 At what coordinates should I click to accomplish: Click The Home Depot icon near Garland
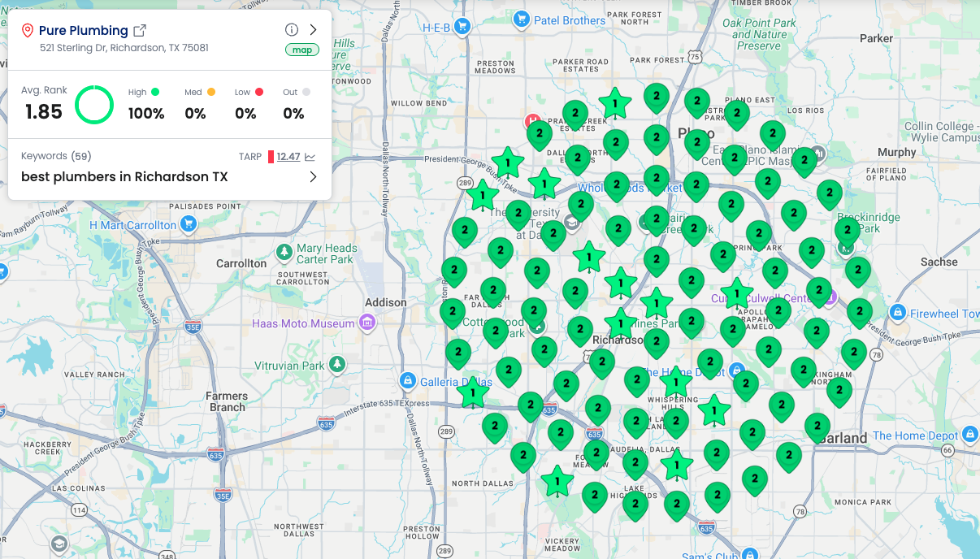coord(970,435)
